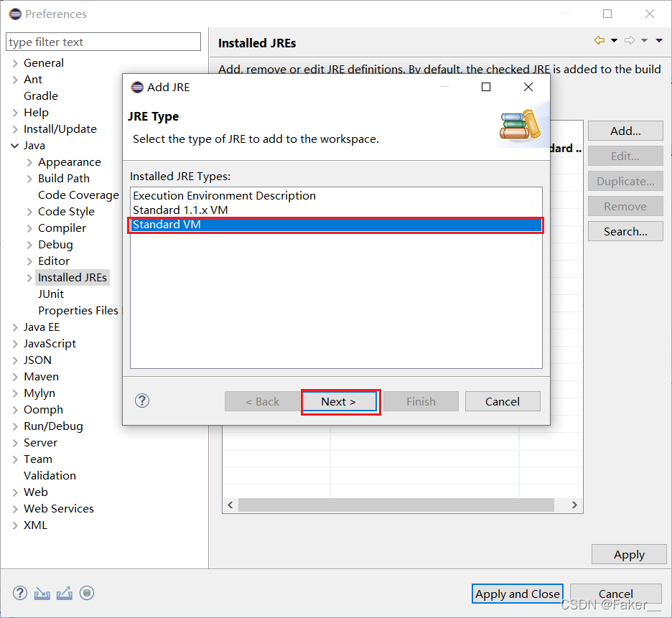
Task: Click the Apply button
Action: click(x=629, y=554)
